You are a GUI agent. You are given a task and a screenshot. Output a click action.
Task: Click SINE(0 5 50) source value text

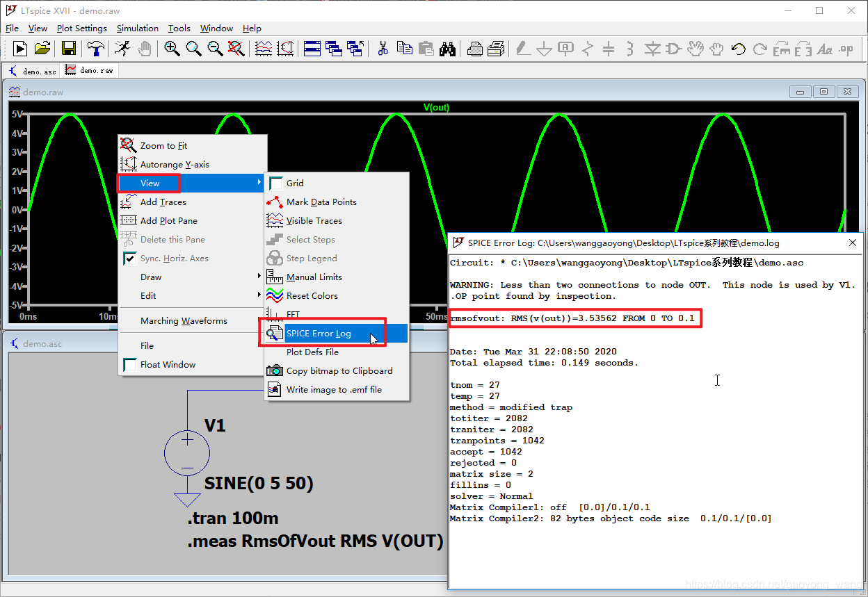259,483
